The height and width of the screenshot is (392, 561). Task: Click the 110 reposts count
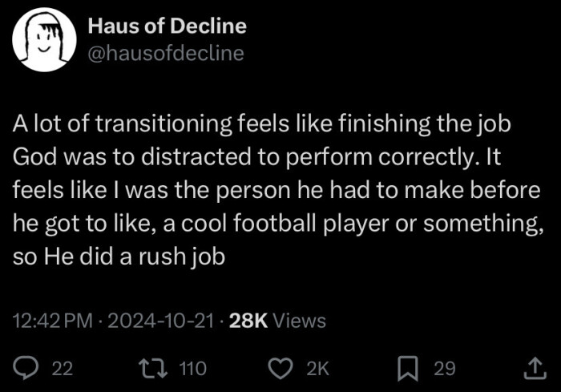[192, 369]
